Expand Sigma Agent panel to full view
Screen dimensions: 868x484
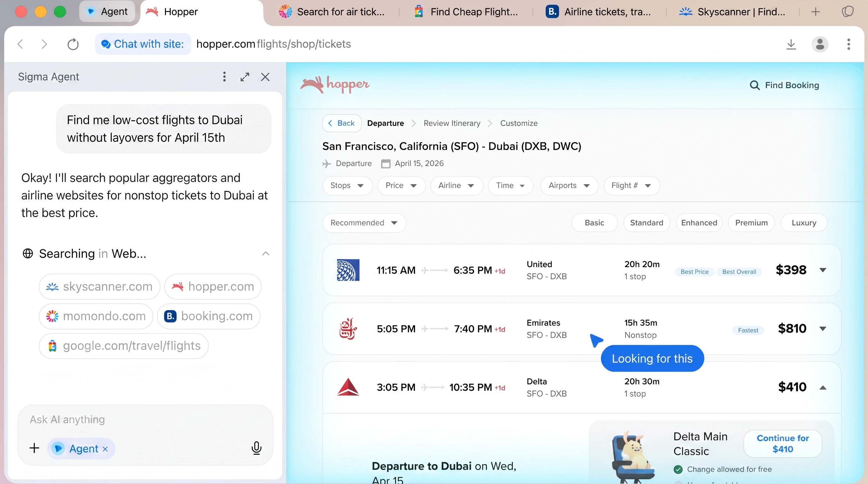245,77
